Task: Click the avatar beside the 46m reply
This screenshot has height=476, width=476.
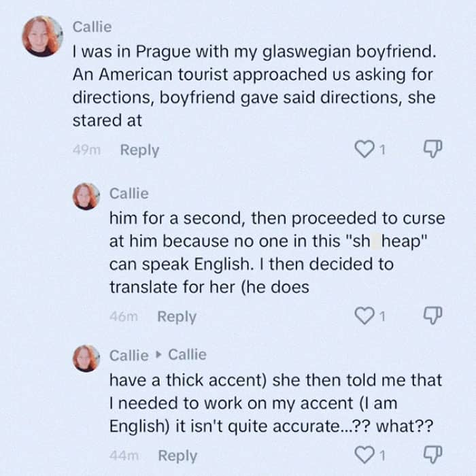Action: [86, 196]
